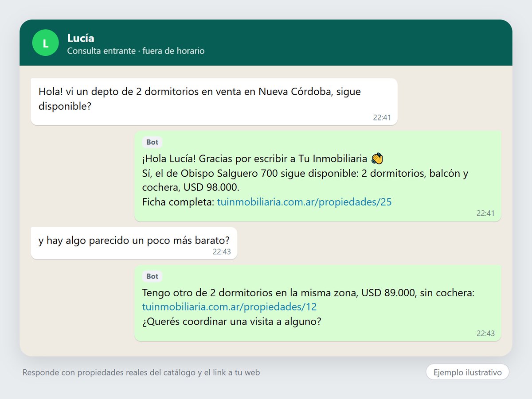Click Lucía's green avatar icon

coord(46,43)
